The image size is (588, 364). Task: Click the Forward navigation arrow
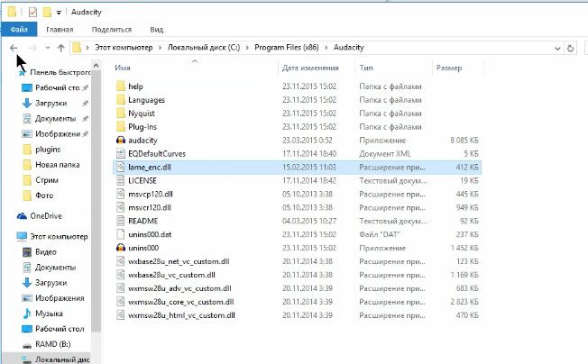pos(32,48)
